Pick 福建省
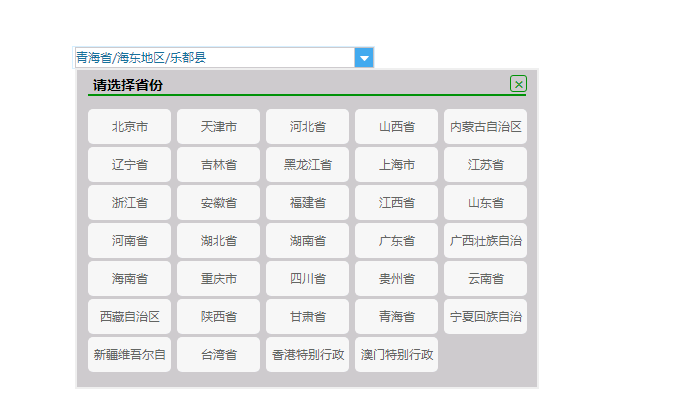Image resolution: width=689 pixels, height=416 pixels. click(308, 203)
